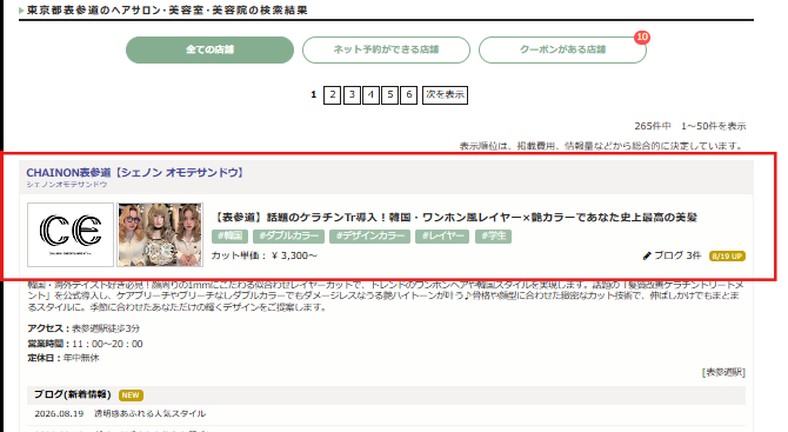Viewport: 788px width, 432px height.
Task: Select the 全ての店舗 filter tab
Action: click(x=210, y=50)
